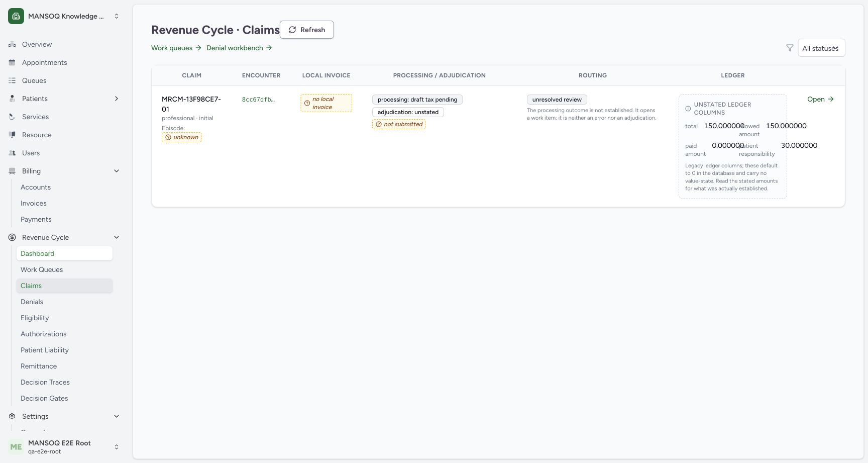Viewport: 868px width, 463px height.
Task: Select Denials in the sidebar
Action: click(64, 302)
